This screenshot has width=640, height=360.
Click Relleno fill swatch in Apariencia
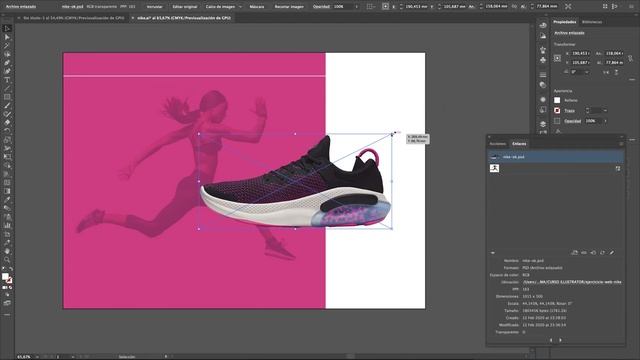tap(557, 100)
